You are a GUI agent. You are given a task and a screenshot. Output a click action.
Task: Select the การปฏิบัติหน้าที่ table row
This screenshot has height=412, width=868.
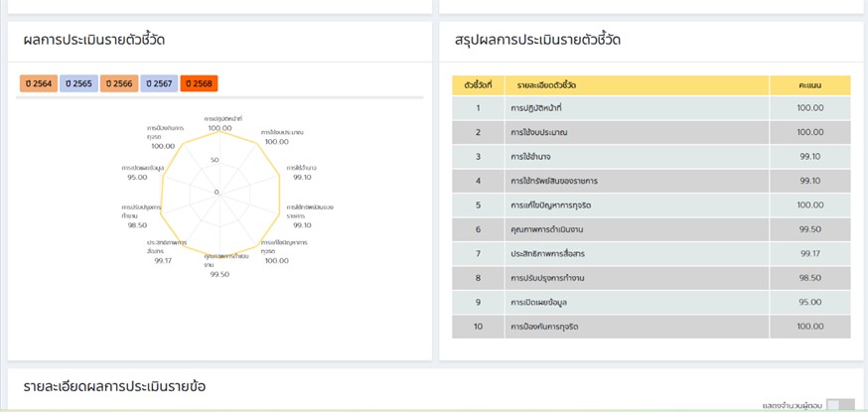tap(651, 108)
